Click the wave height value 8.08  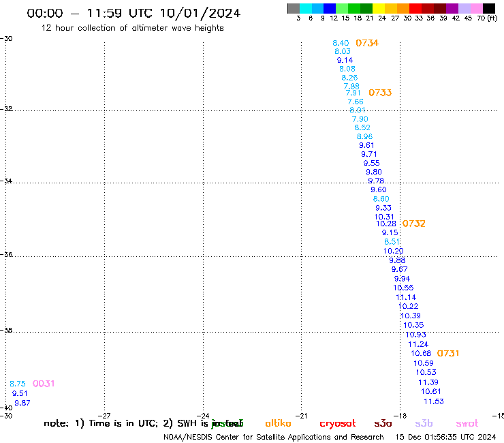click(x=347, y=69)
